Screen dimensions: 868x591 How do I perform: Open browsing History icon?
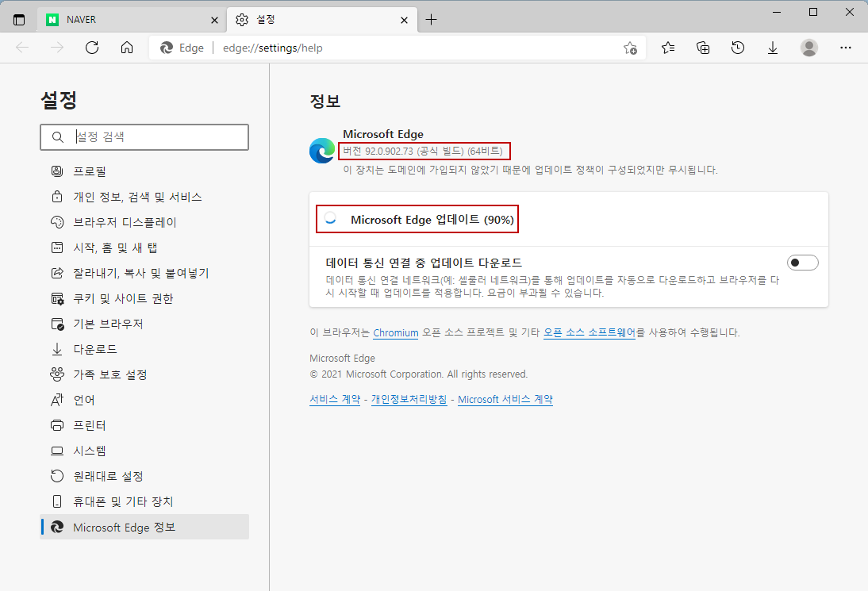738,48
